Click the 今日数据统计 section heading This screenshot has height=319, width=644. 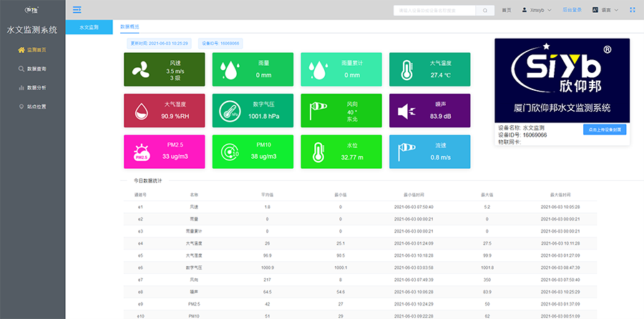147,181
